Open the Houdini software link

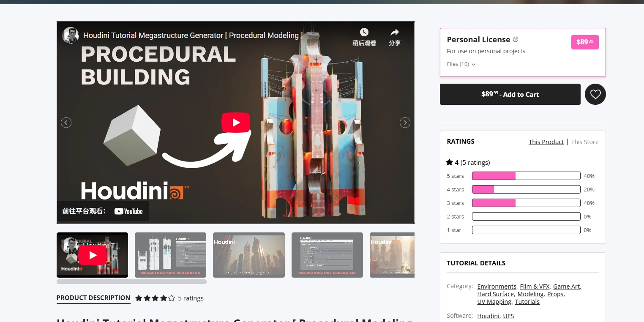(488, 316)
